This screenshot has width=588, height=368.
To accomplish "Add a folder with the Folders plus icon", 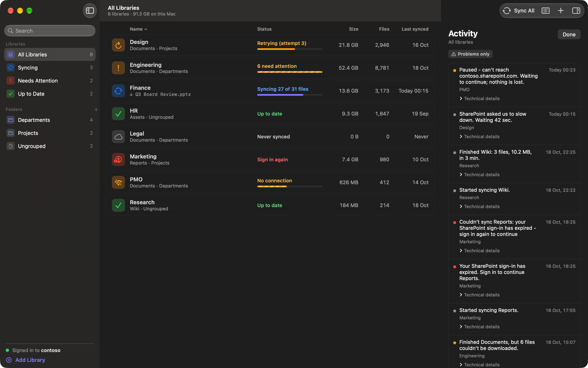I will (96, 110).
